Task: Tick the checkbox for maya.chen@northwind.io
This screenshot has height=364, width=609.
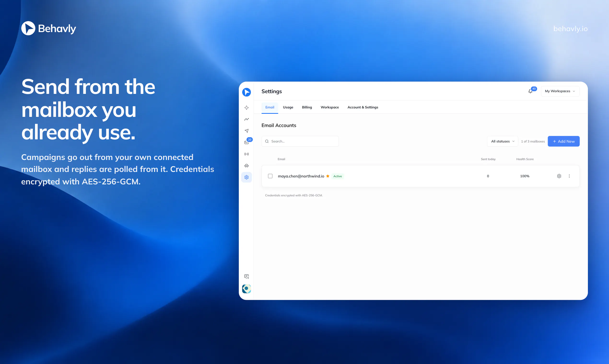Action: (x=270, y=176)
